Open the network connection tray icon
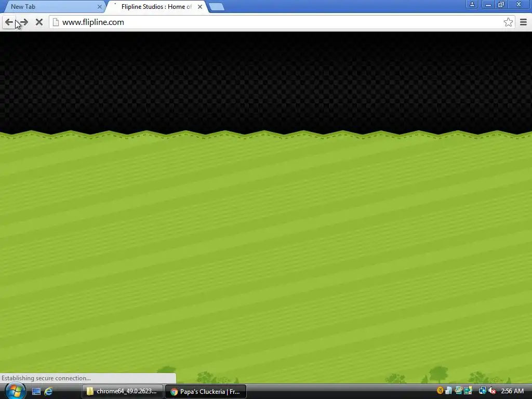This screenshot has height=399, width=532. [482, 391]
